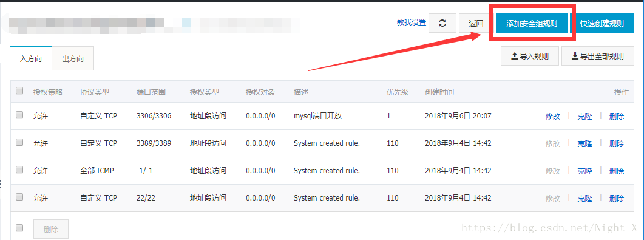Click 克隆 for the 3306/3306 rule
The height and width of the screenshot is (240, 644).
(585, 116)
